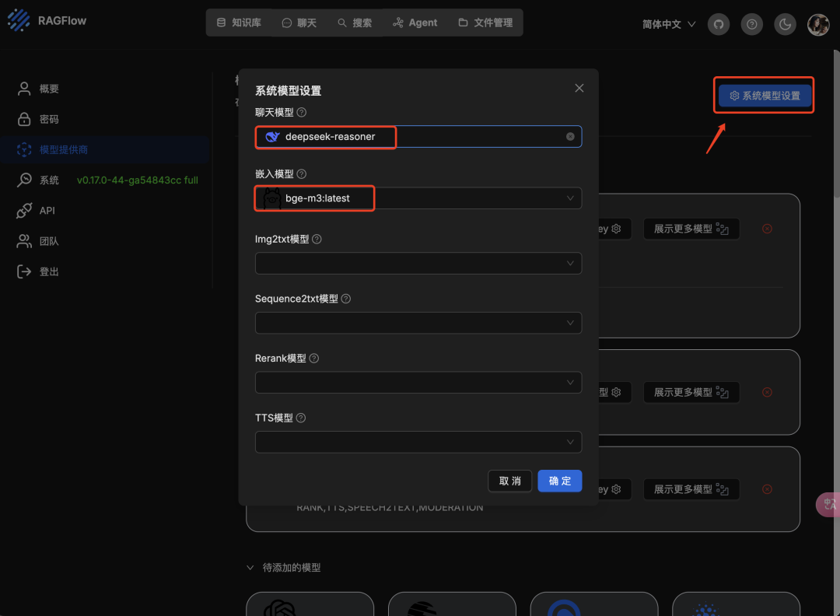
Task: Click help icon next to Img2txt模型
Action: pos(317,239)
